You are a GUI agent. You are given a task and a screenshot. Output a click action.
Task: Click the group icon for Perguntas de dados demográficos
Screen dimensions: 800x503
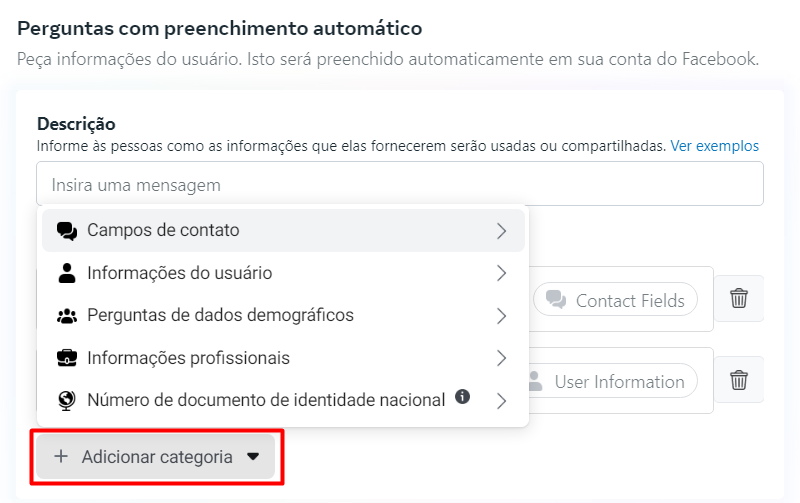pos(67,316)
